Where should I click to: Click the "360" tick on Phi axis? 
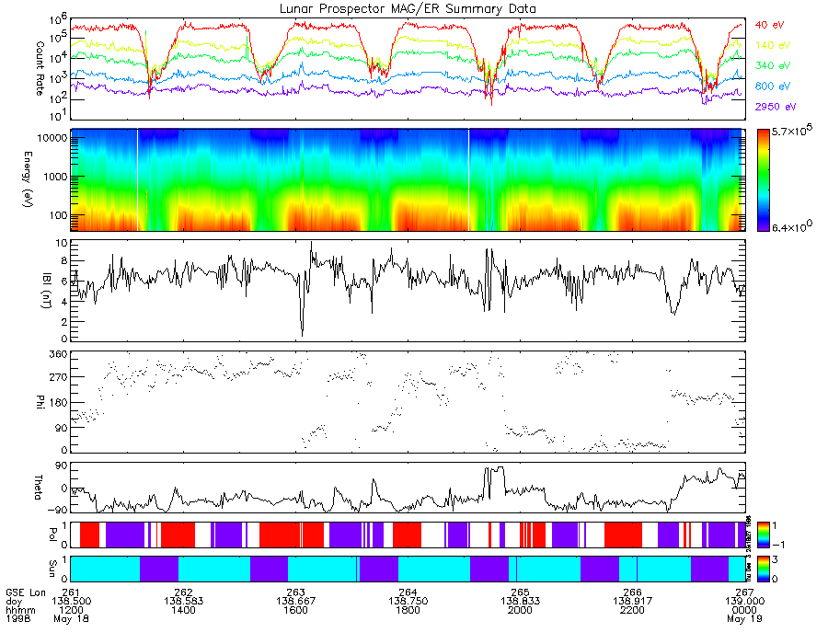tap(59, 354)
